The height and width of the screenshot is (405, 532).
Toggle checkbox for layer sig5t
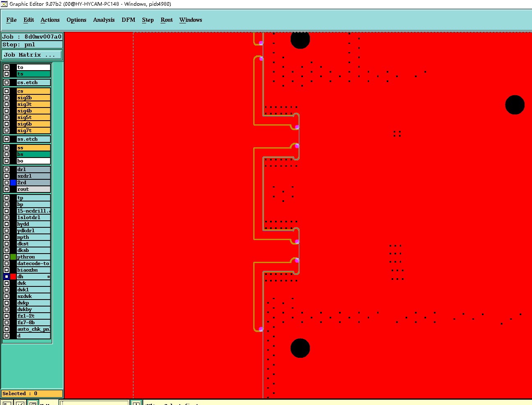coord(7,117)
